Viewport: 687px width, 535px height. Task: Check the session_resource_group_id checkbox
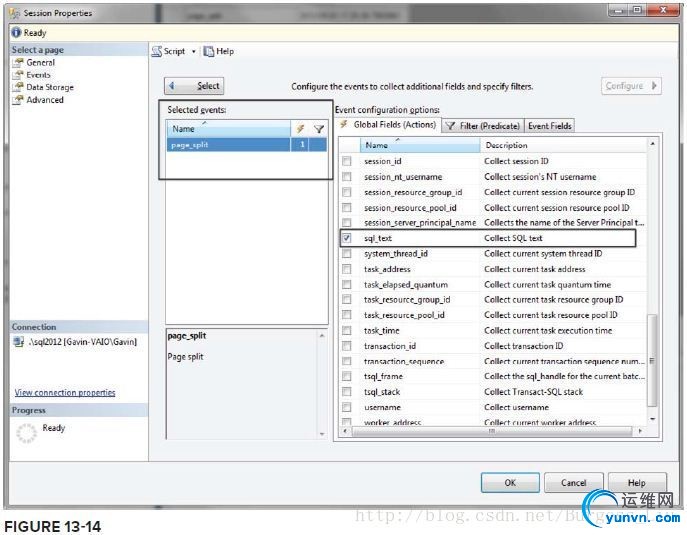[x=347, y=192]
